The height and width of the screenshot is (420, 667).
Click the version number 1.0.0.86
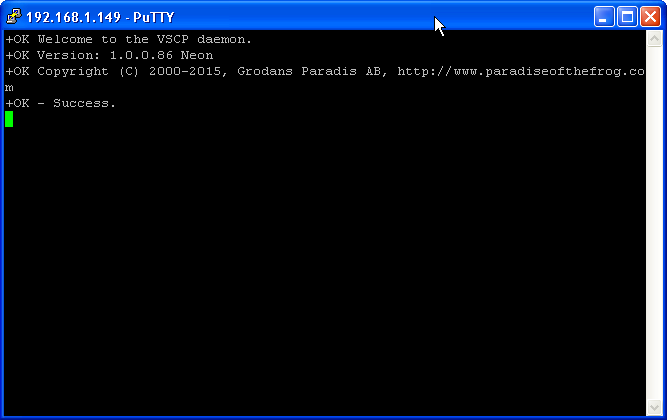pos(144,55)
